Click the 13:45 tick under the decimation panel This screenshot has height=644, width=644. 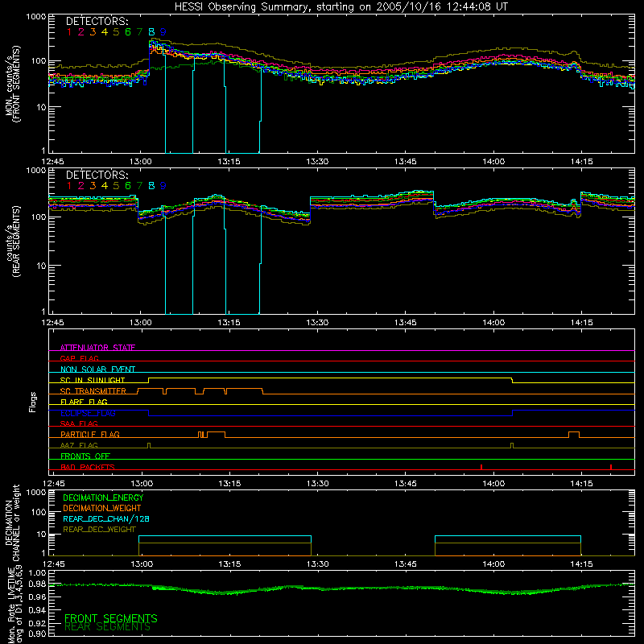(406, 564)
